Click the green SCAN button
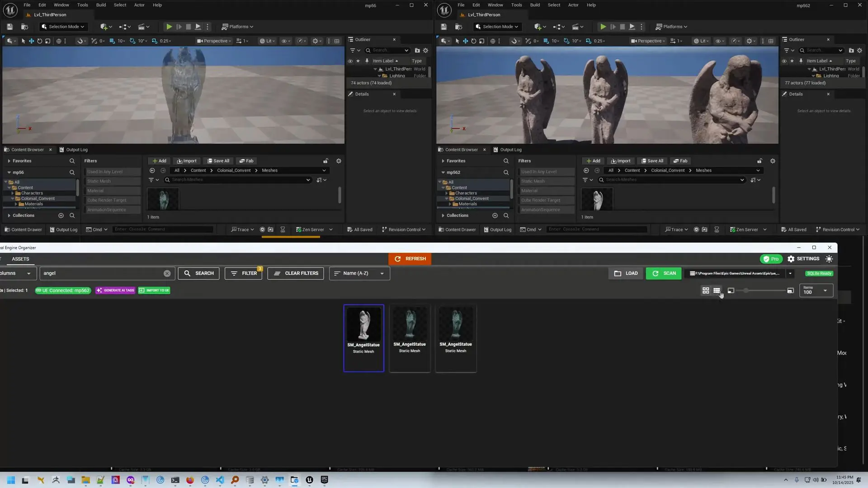868x488 pixels. (663, 273)
